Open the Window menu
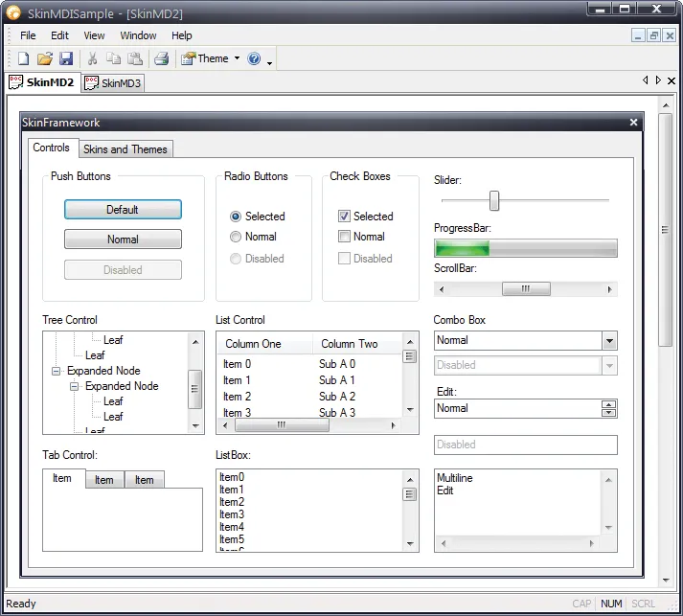Screen dimensions: 683x616 (x=138, y=35)
